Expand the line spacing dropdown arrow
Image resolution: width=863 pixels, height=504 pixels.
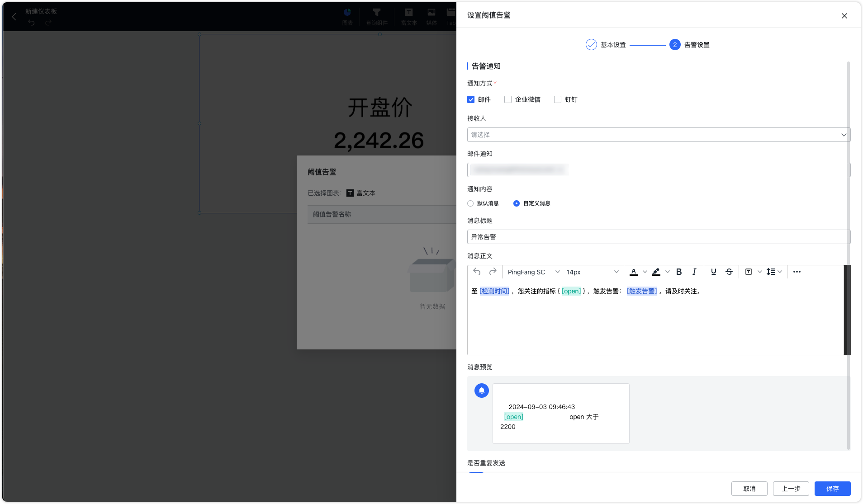click(780, 272)
